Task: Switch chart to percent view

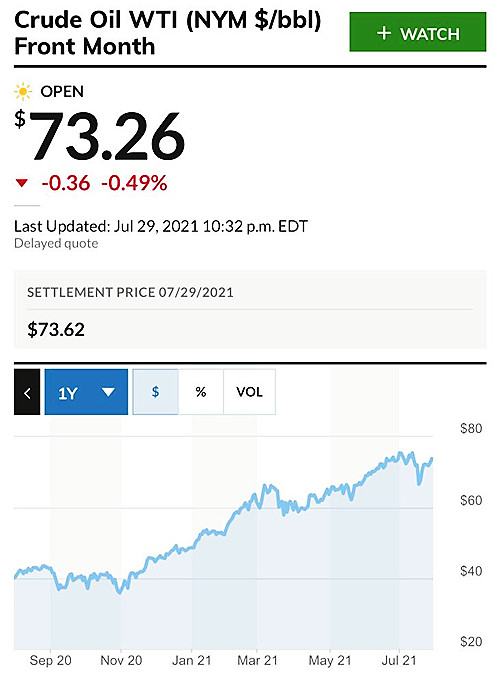Action: click(201, 392)
